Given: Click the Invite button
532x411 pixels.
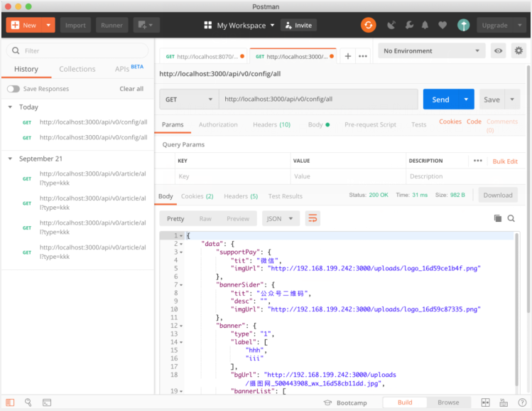Looking at the screenshot, I should [298, 25].
